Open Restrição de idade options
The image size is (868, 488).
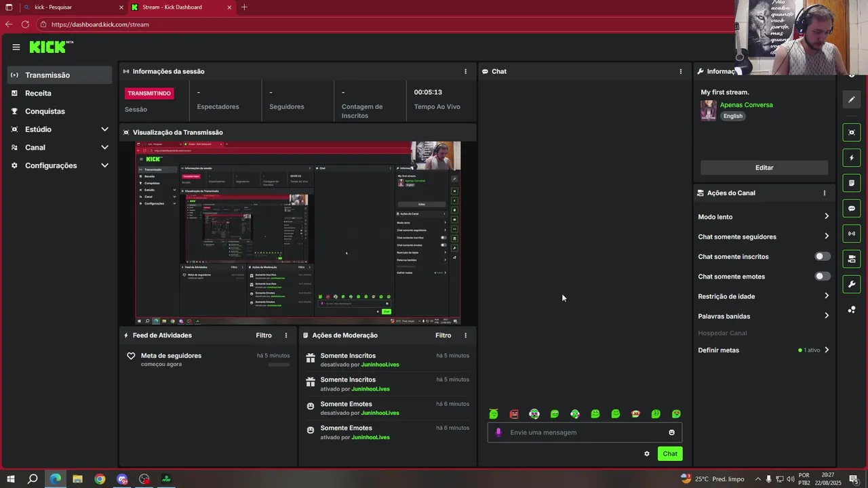(764, 296)
